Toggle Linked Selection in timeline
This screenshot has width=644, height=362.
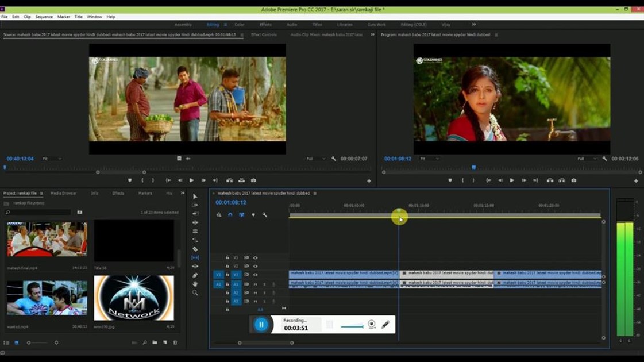point(241,215)
